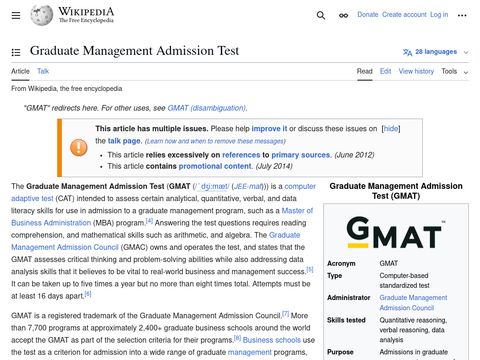Click the Log in link
This screenshot has width=480, height=360.
(x=439, y=15)
